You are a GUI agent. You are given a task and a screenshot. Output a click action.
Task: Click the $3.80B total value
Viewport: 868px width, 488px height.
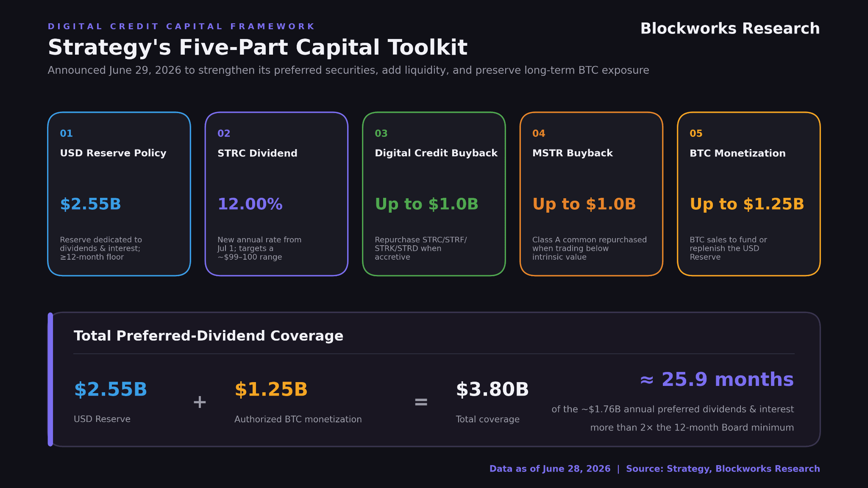(x=492, y=389)
